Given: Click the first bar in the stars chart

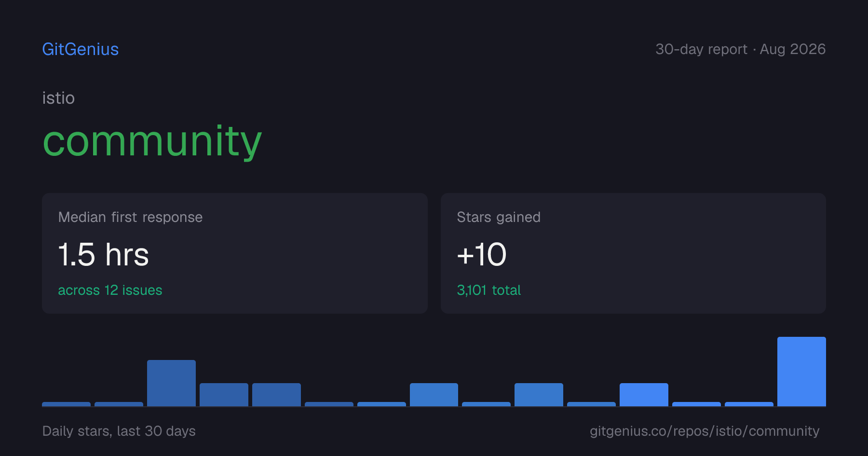Looking at the screenshot, I should [66, 404].
